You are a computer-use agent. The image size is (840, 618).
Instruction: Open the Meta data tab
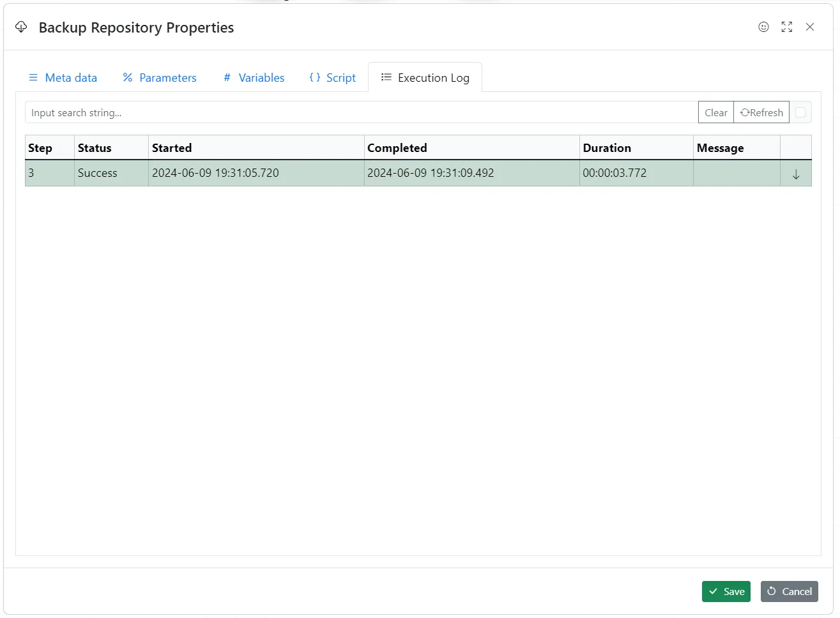[63, 78]
